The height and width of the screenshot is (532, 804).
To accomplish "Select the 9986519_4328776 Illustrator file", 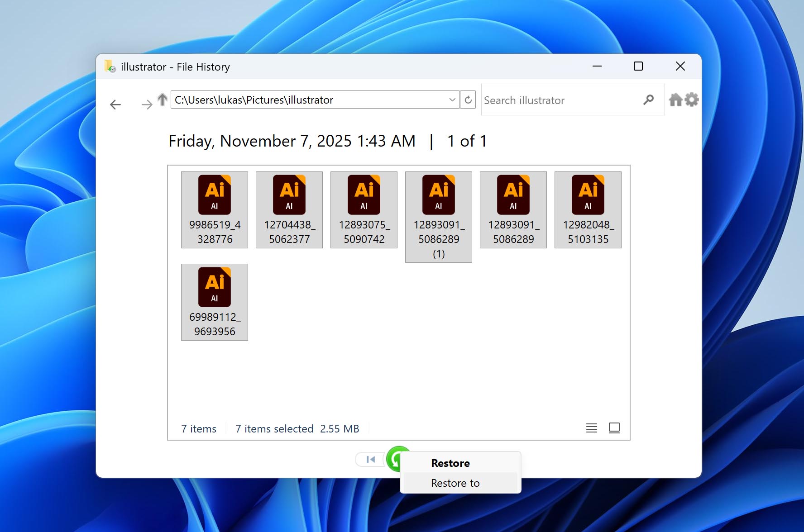I will pos(214,209).
